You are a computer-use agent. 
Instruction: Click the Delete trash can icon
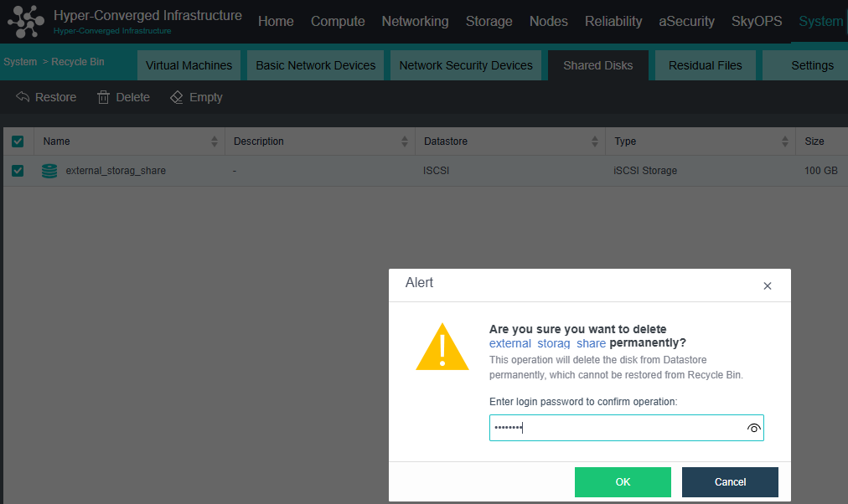[104, 97]
